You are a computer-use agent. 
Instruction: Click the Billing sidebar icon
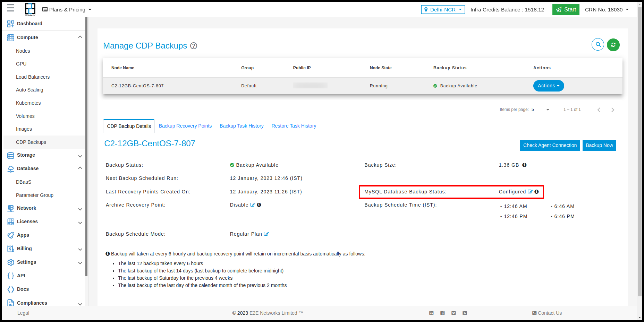coord(11,249)
